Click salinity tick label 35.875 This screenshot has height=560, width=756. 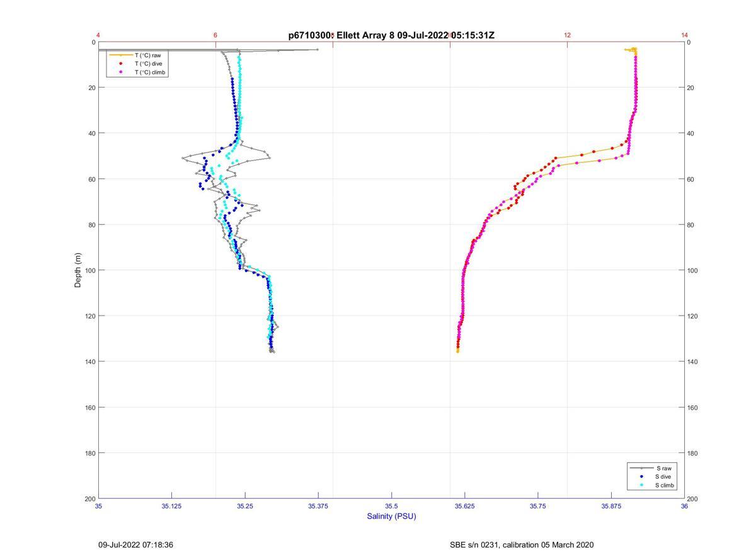click(611, 506)
